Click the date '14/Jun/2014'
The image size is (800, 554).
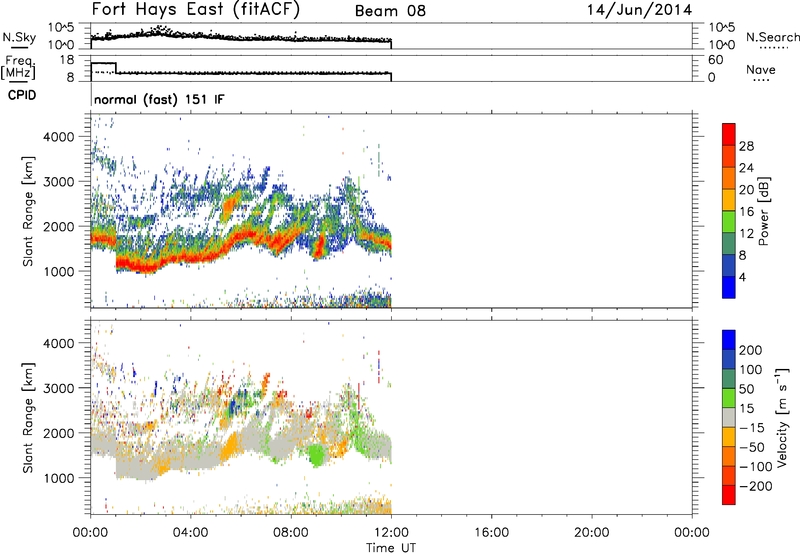pyautogui.click(x=639, y=10)
